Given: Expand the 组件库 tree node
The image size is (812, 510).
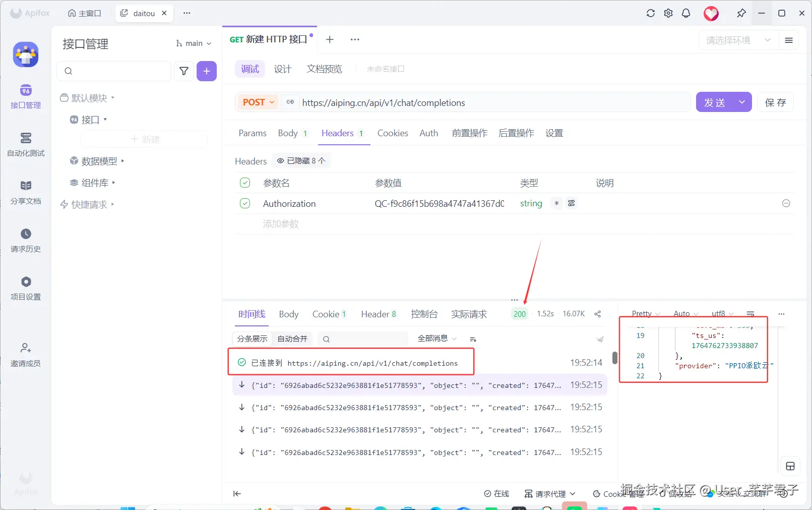Looking at the screenshot, I should click(x=114, y=183).
